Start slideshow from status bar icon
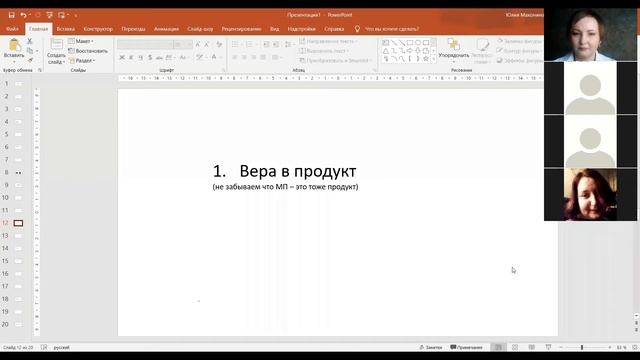 coord(548,347)
